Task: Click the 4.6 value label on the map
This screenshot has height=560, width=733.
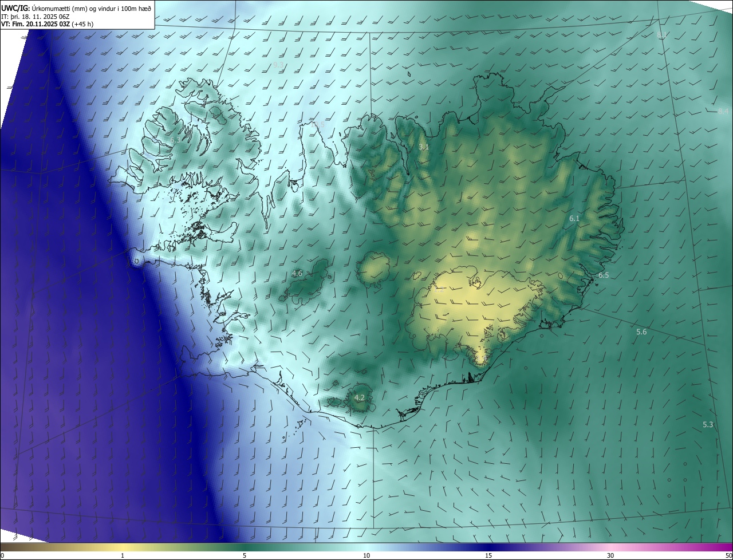Action: (x=297, y=274)
